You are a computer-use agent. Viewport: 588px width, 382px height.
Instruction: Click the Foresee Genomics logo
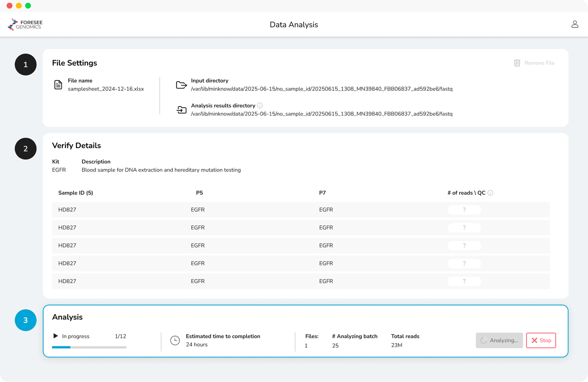coord(25,24)
